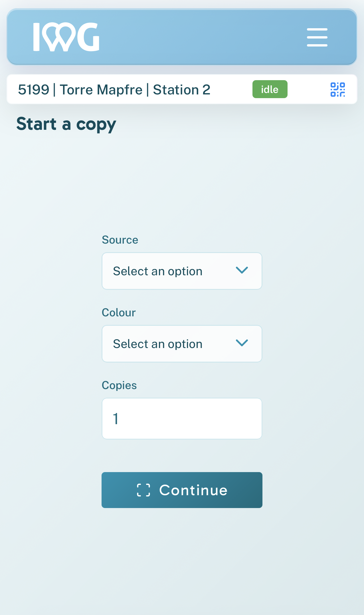
Task: Click the "5199" station number
Action: coord(34,90)
